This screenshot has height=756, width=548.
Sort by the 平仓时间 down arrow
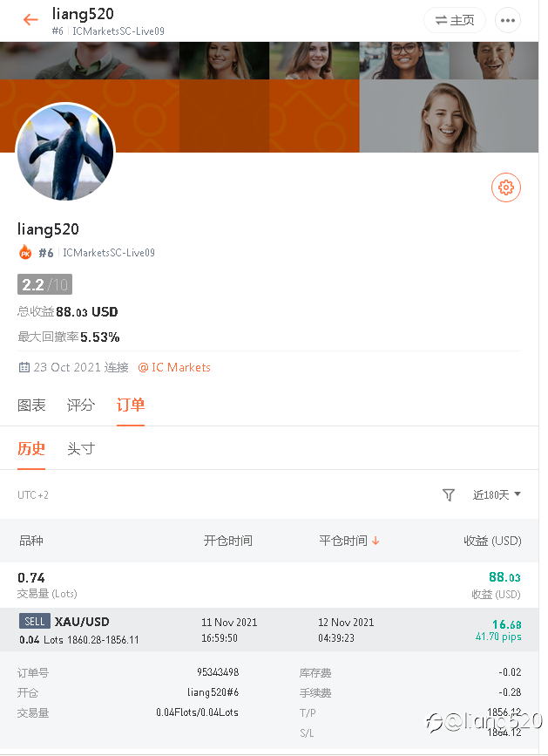[x=375, y=541]
